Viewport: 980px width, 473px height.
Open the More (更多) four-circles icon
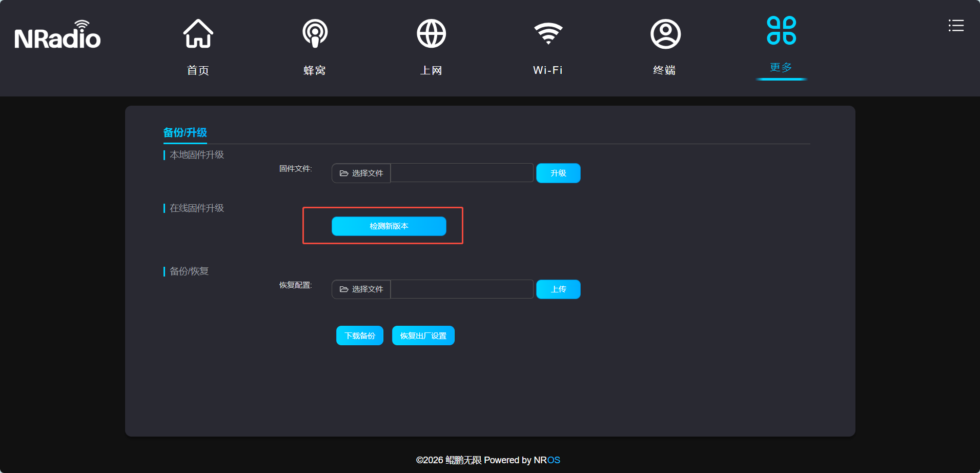click(x=781, y=31)
